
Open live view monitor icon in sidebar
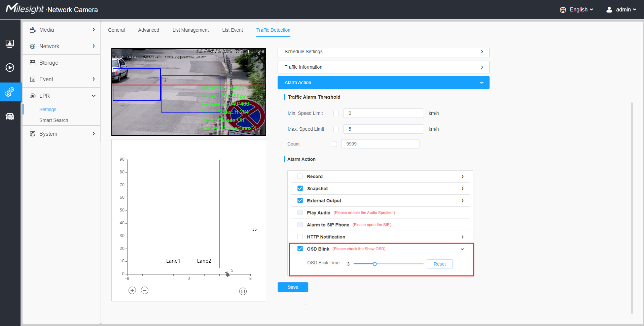coord(10,44)
